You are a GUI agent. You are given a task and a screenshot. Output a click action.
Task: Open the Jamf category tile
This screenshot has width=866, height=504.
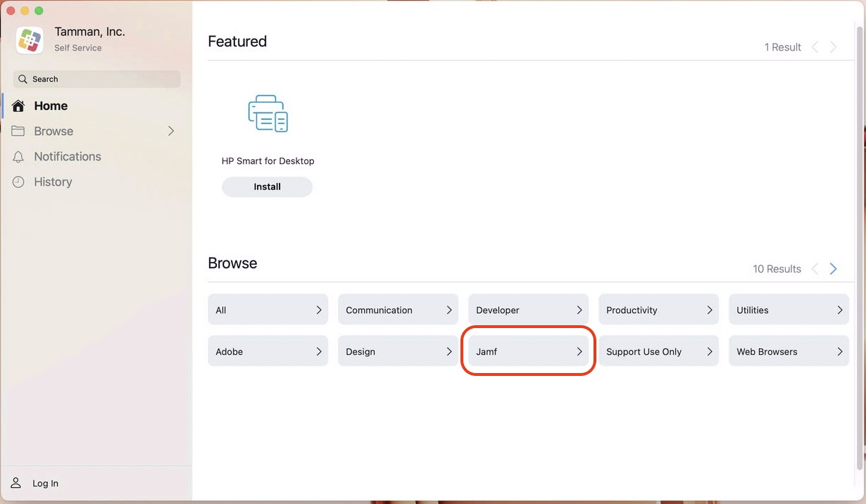(529, 351)
